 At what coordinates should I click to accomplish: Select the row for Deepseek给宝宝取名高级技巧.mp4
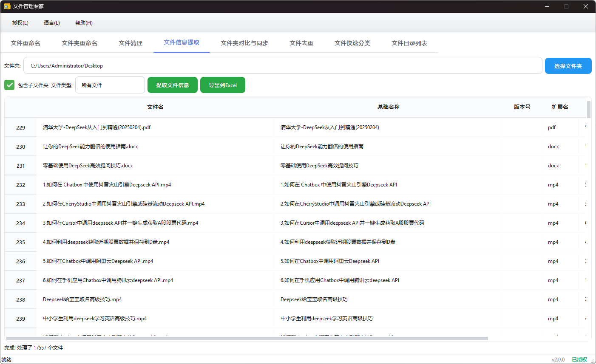point(170,299)
